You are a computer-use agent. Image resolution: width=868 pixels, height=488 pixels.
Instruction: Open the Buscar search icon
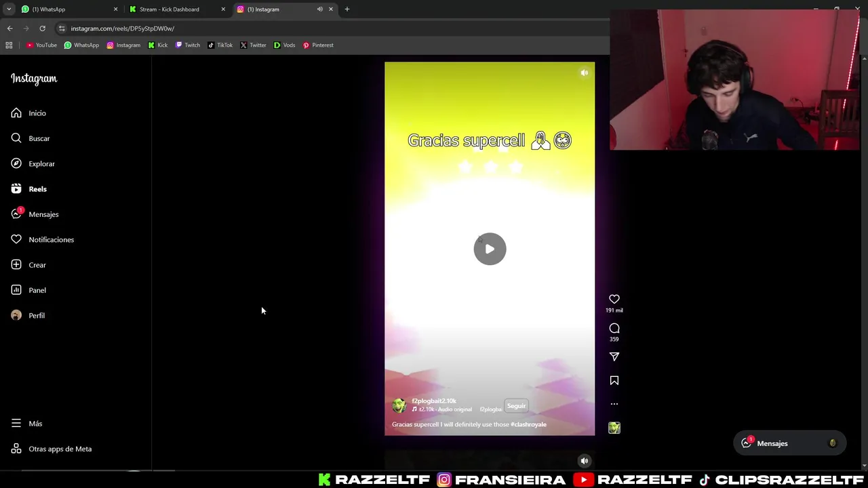tap(16, 138)
